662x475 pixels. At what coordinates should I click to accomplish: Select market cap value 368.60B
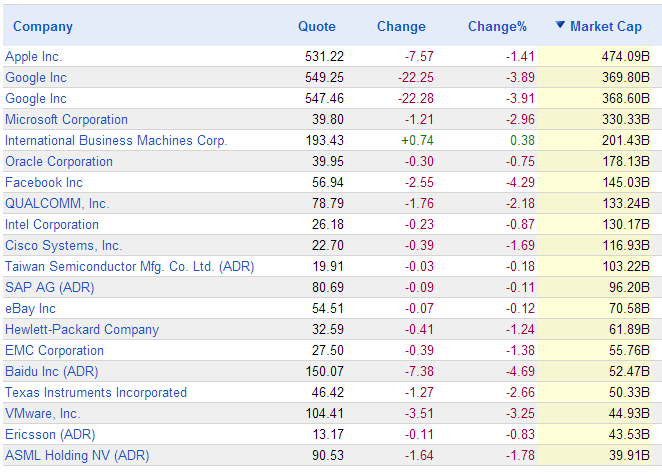click(626, 99)
